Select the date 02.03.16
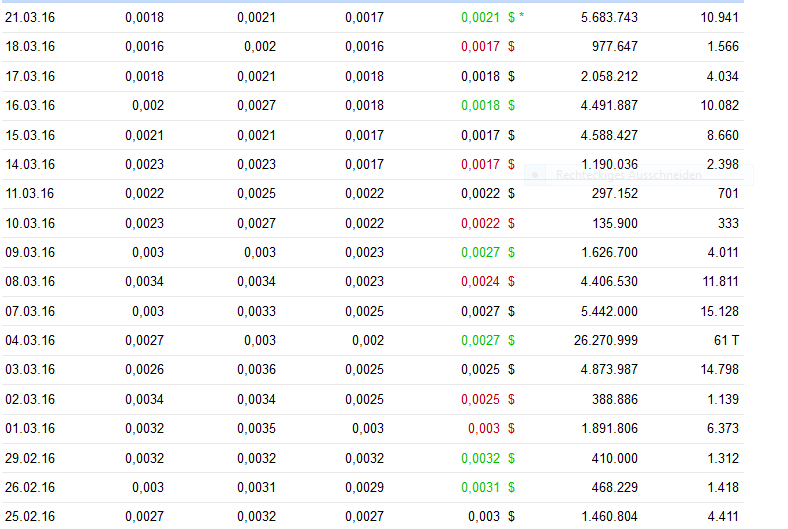Screen dimensions: 788x529 (x=30, y=399)
